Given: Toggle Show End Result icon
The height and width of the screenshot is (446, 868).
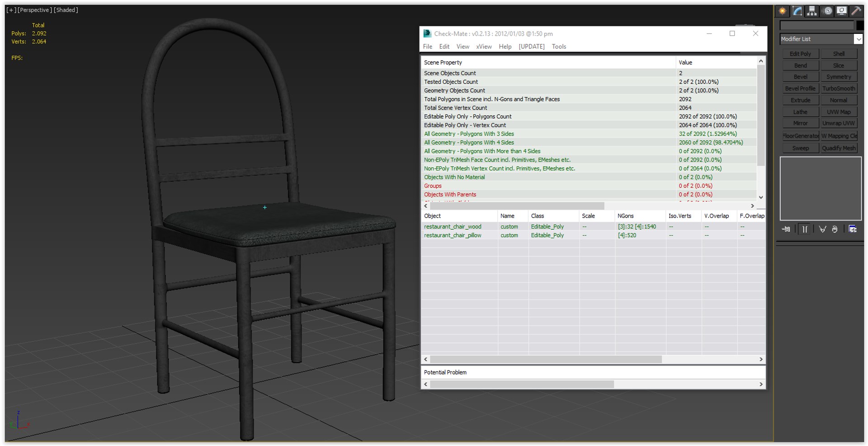Looking at the screenshot, I should tap(805, 229).
